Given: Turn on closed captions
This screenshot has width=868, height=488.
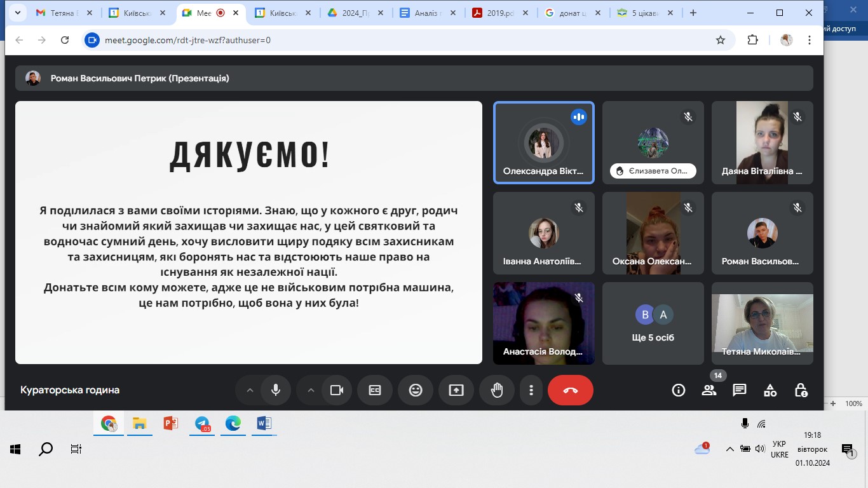Looking at the screenshot, I should tap(375, 390).
